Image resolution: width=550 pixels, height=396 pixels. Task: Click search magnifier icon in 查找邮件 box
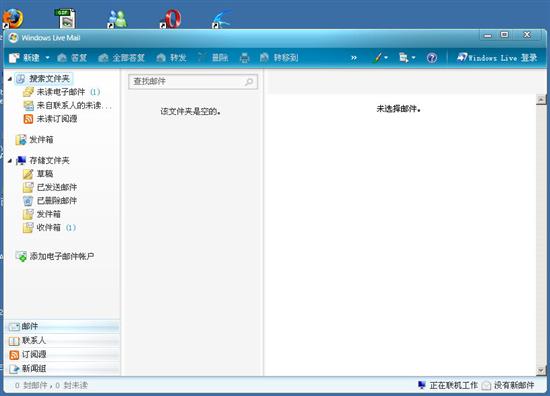coord(249,82)
